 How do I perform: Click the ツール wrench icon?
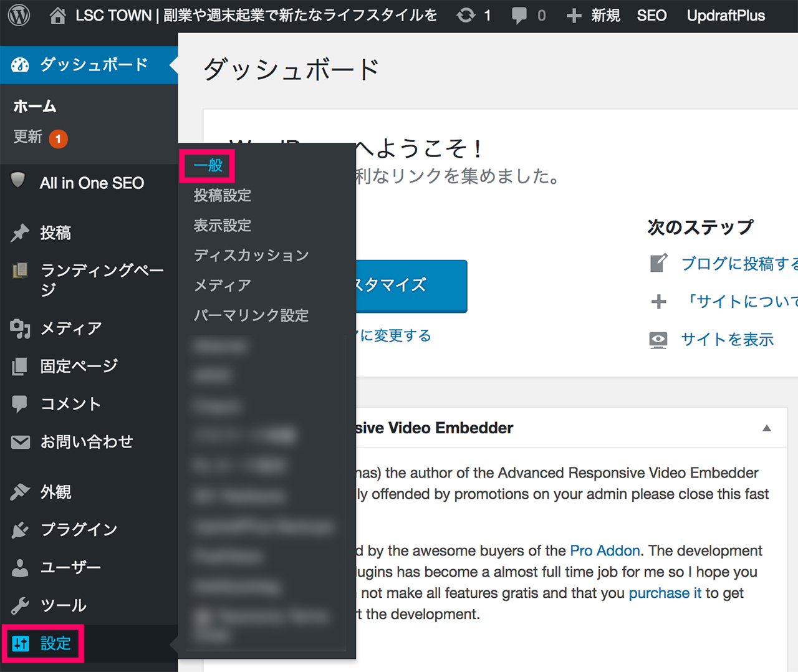point(20,605)
